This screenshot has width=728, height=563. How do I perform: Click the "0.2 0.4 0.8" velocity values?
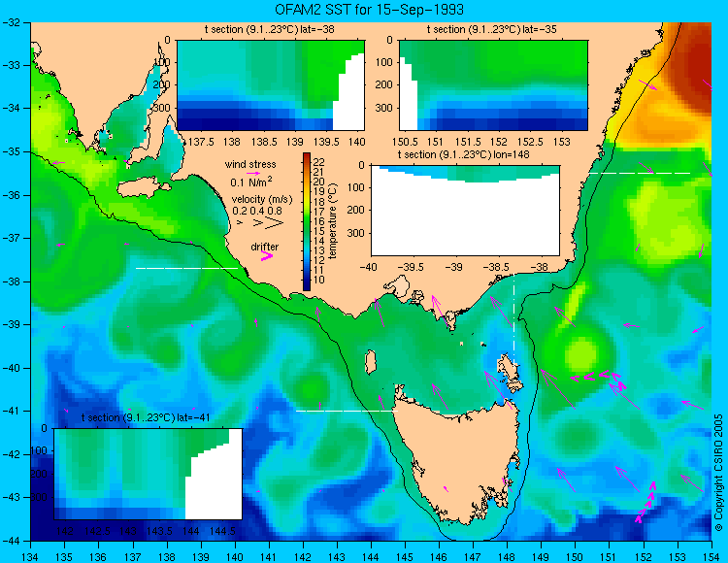coord(257,211)
